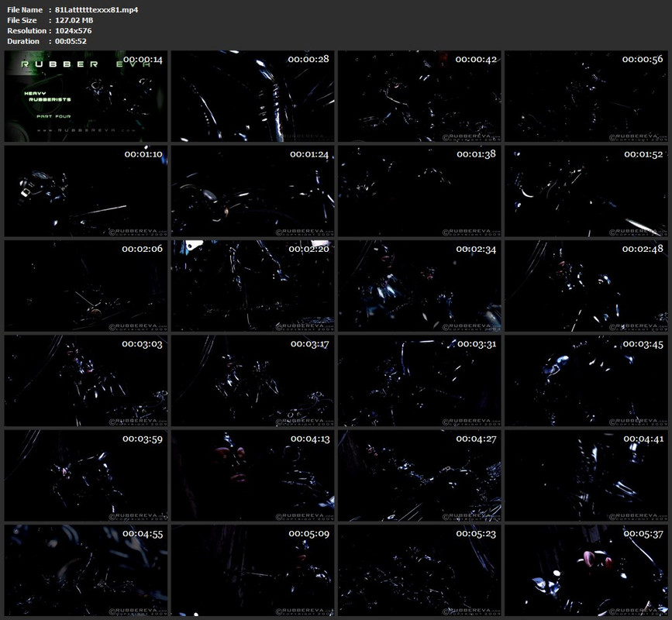The image size is (672, 620).
Task: Click the File Name label
Action: pyautogui.click(x=25, y=10)
